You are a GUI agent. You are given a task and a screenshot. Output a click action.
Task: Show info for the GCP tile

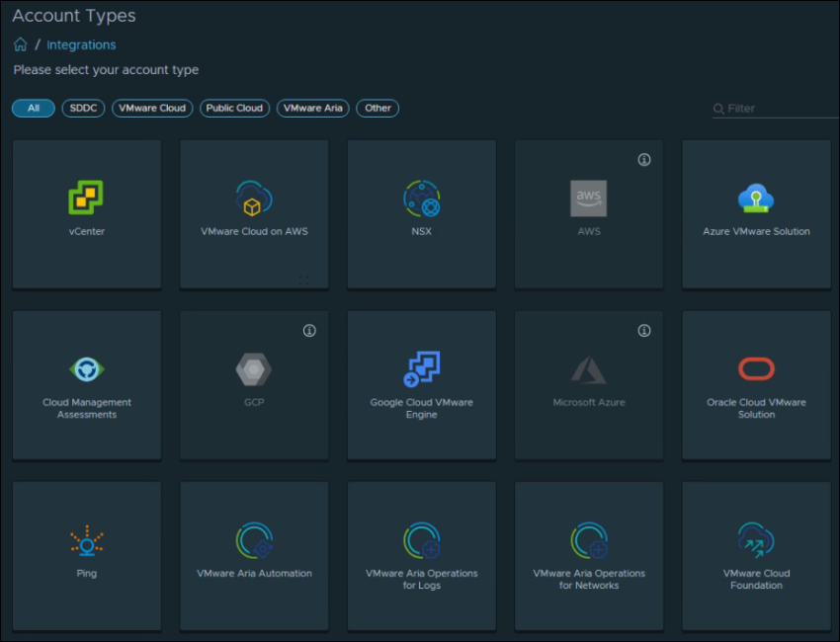309,331
